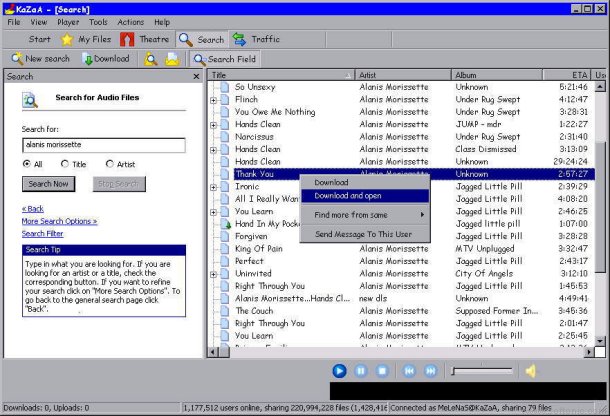The width and height of the screenshot is (610, 416).
Task: Click the results horizontal scrollbar left arrow
Action: pyautogui.click(x=212, y=352)
